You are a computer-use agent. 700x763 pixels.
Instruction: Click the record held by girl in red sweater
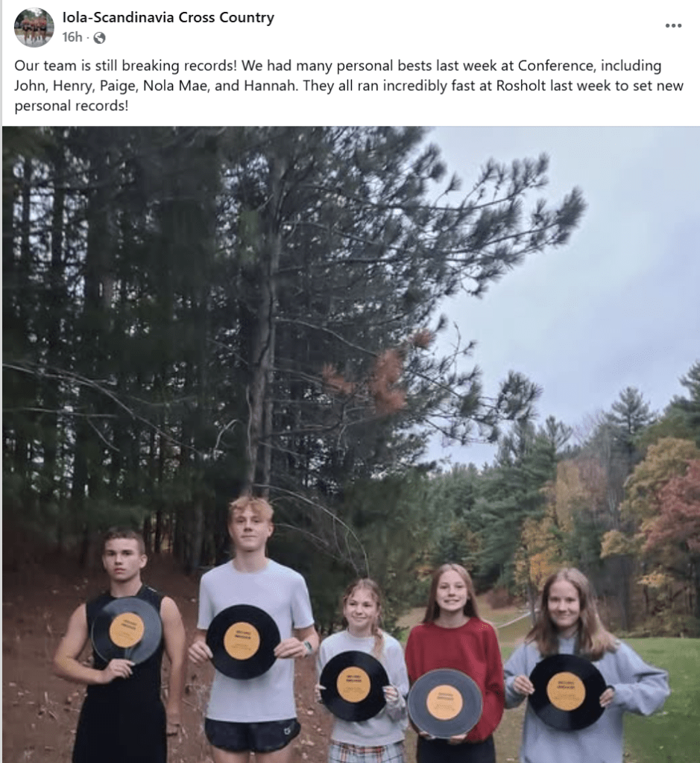point(444,702)
